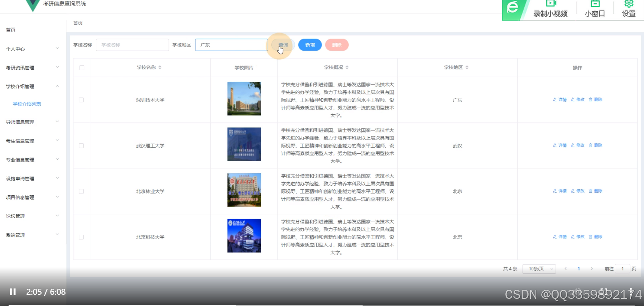The image size is (644, 306).
Task: Open the 武汉理工大学 school image thumbnail
Action: (244, 144)
